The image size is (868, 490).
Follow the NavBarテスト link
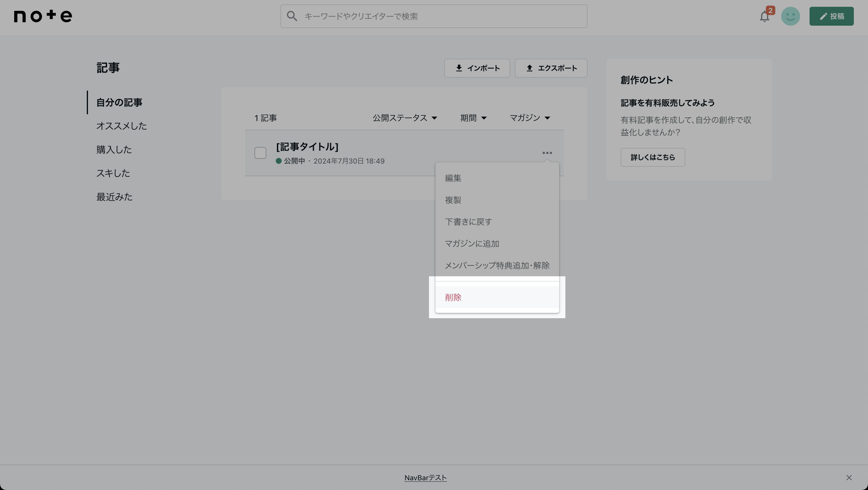tap(425, 478)
